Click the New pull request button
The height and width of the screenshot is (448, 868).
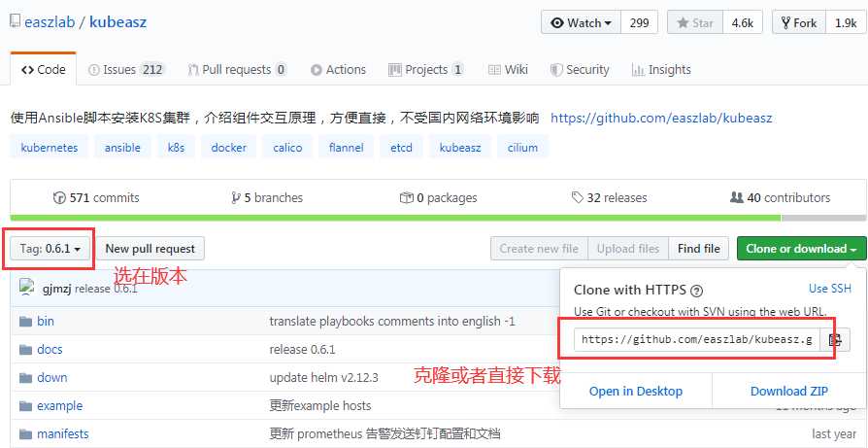click(x=150, y=249)
